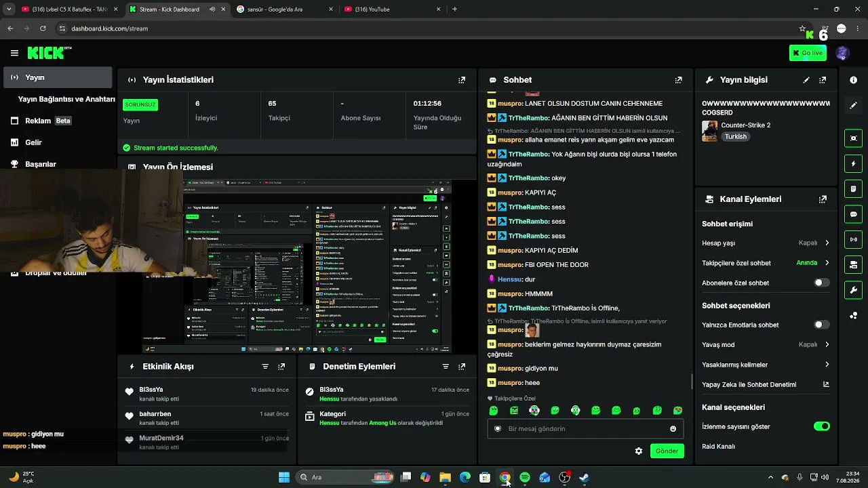Viewport: 868px width, 488px height.
Task: Open the Etkinlik Akışı filter
Action: pos(265,367)
